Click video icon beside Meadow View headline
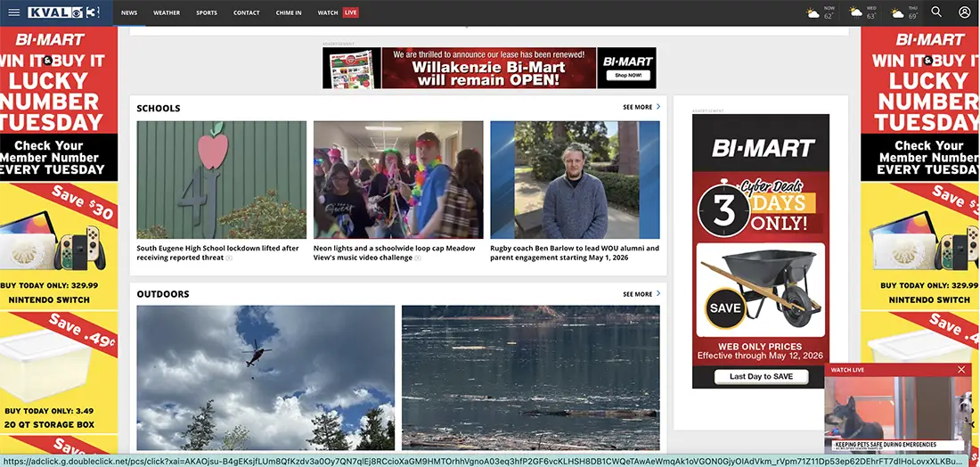Viewport: 980px width, 467px height. (x=418, y=258)
